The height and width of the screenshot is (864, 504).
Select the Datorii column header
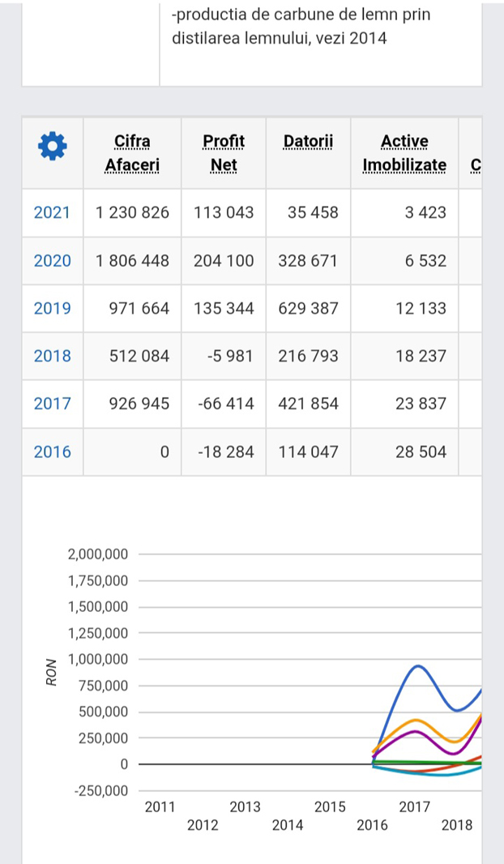[x=308, y=142]
